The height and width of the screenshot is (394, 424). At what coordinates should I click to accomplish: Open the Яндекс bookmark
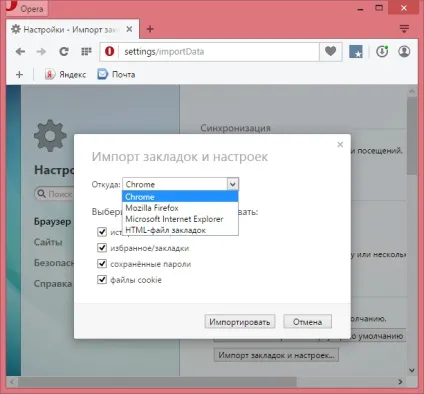point(65,74)
